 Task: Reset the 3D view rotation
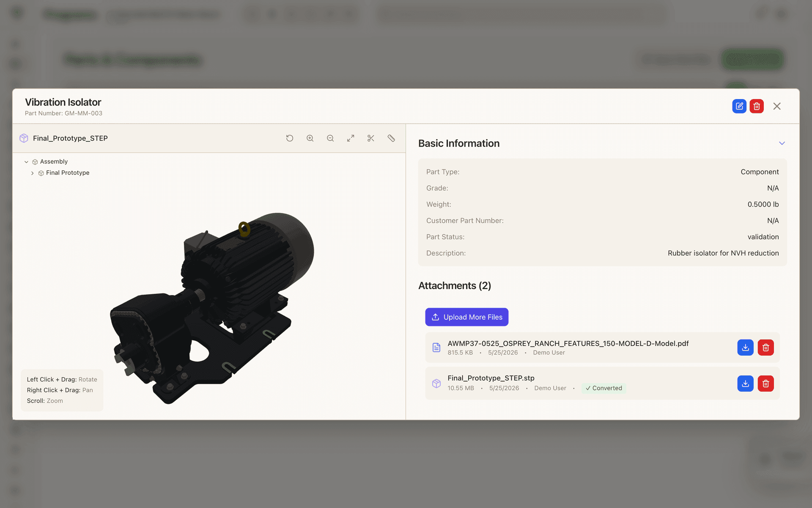pos(290,138)
